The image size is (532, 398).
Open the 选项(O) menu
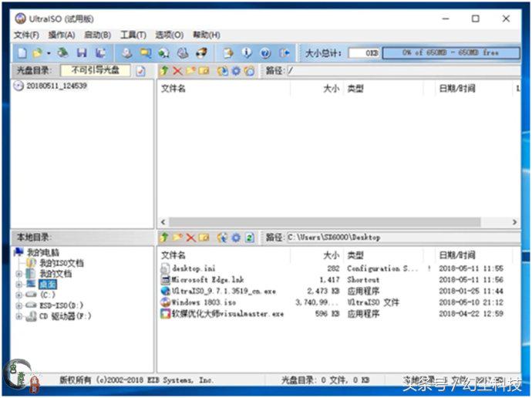tap(170, 35)
